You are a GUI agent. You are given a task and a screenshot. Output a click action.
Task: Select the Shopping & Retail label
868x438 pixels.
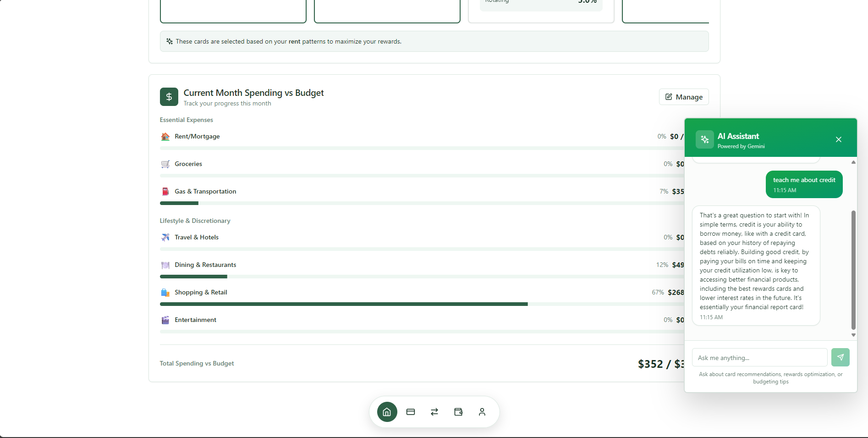[201, 293]
